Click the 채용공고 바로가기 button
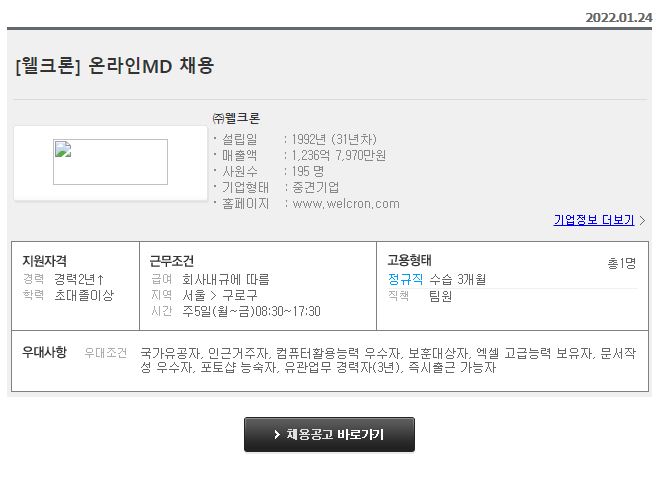 coord(329,434)
